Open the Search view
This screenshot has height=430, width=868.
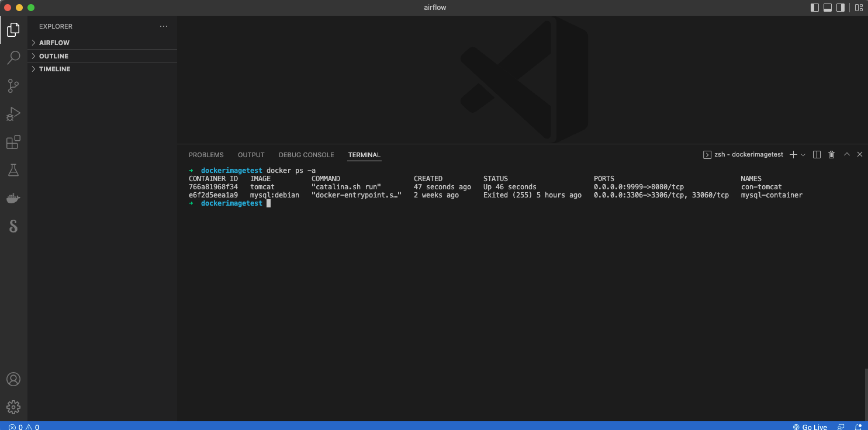(x=13, y=57)
